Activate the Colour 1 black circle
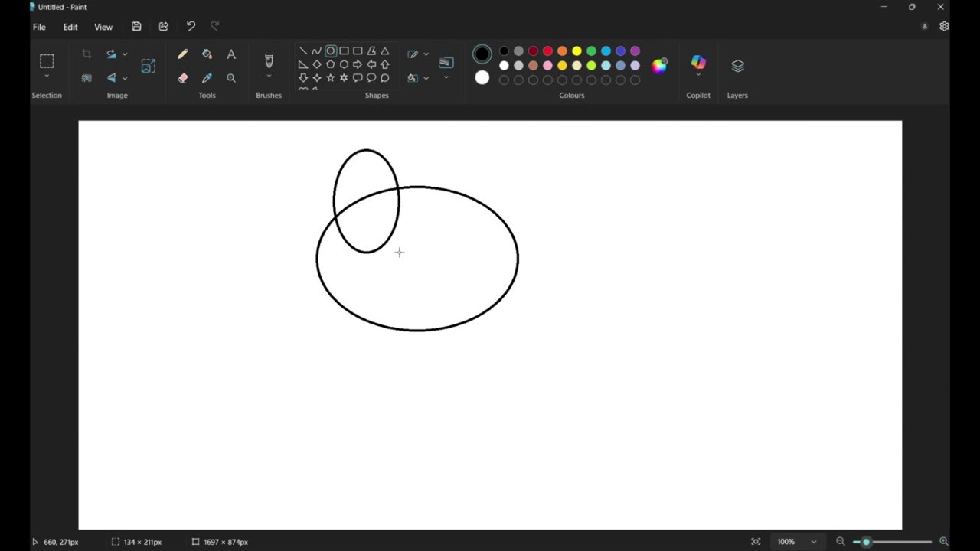This screenshot has width=980, height=551. click(482, 54)
